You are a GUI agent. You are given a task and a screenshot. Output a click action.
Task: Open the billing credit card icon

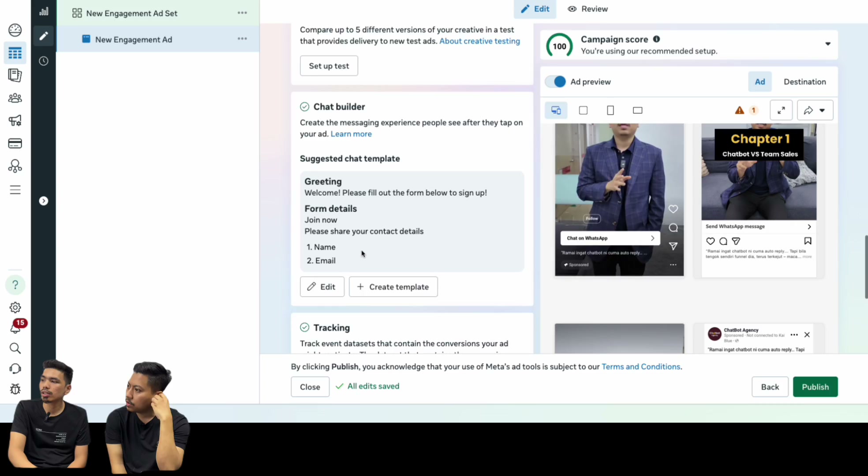tap(15, 143)
